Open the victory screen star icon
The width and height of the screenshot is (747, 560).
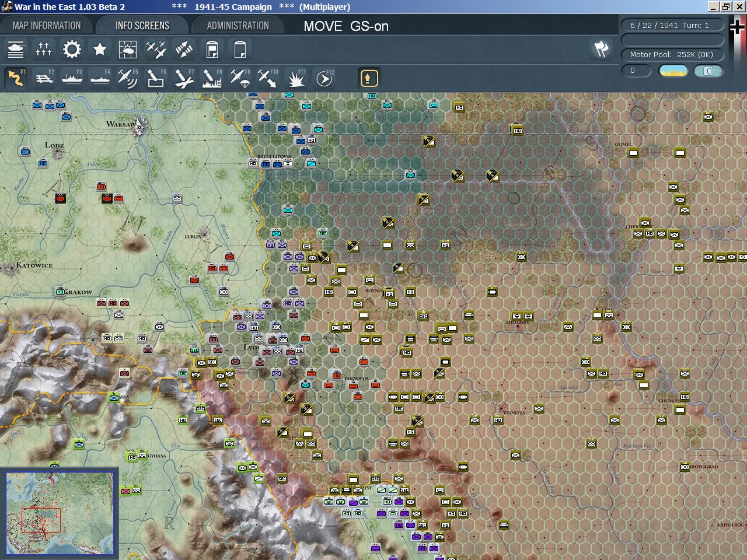100,50
